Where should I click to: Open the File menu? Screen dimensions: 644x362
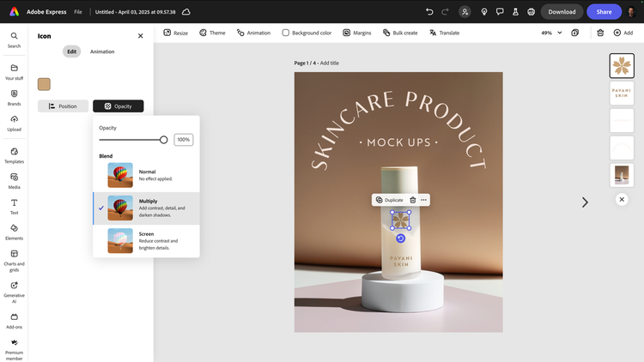(78, 12)
